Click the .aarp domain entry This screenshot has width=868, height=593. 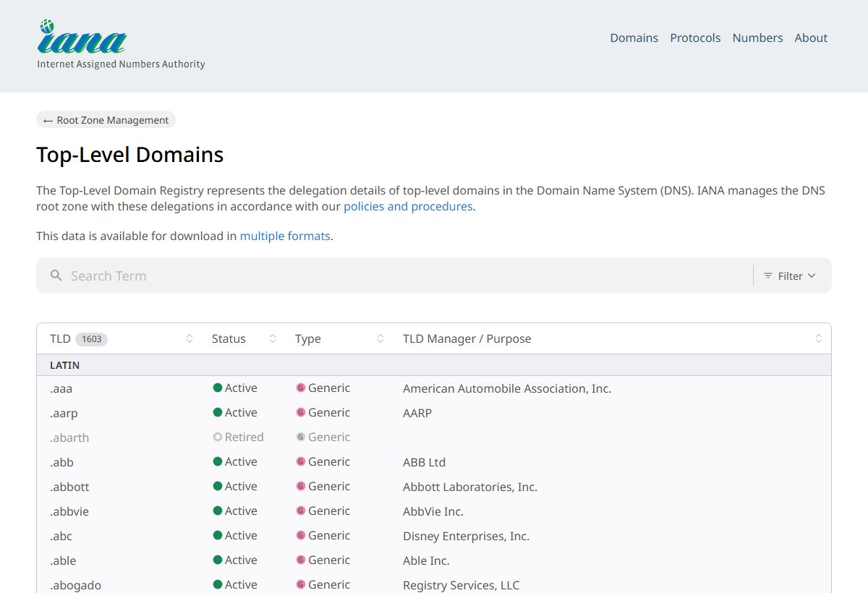coord(64,413)
